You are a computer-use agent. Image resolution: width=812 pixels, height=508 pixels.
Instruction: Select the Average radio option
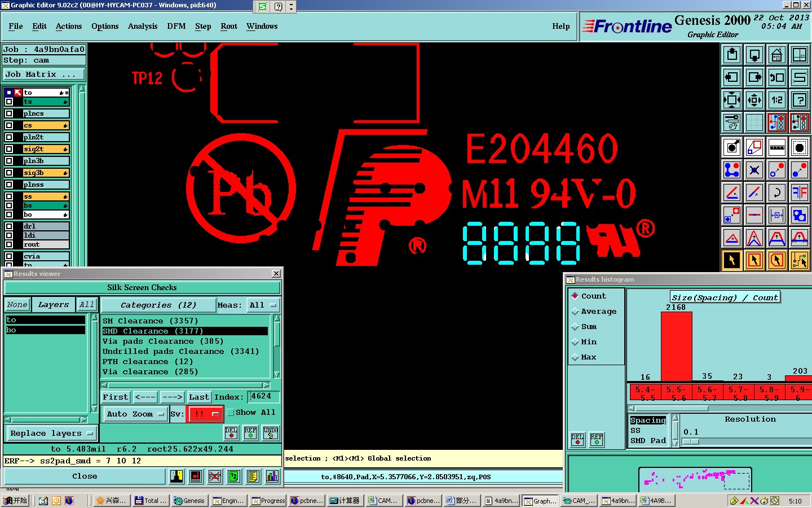(x=575, y=312)
